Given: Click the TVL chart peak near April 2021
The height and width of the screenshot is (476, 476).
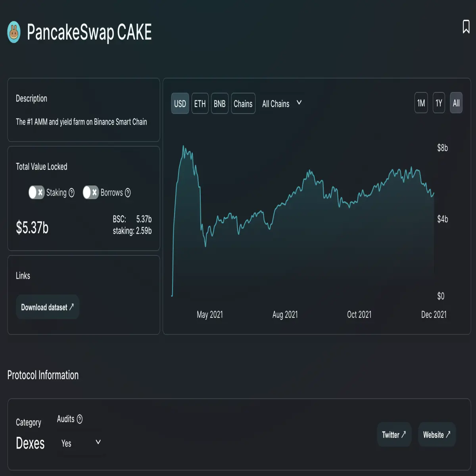Looking at the screenshot, I should (x=183, y=147).
